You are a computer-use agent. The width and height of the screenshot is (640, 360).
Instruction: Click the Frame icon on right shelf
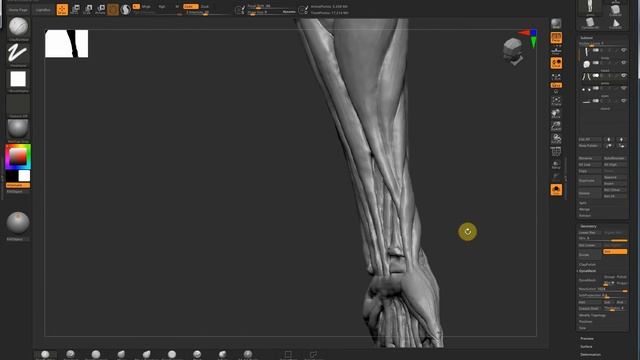point(556,101)
